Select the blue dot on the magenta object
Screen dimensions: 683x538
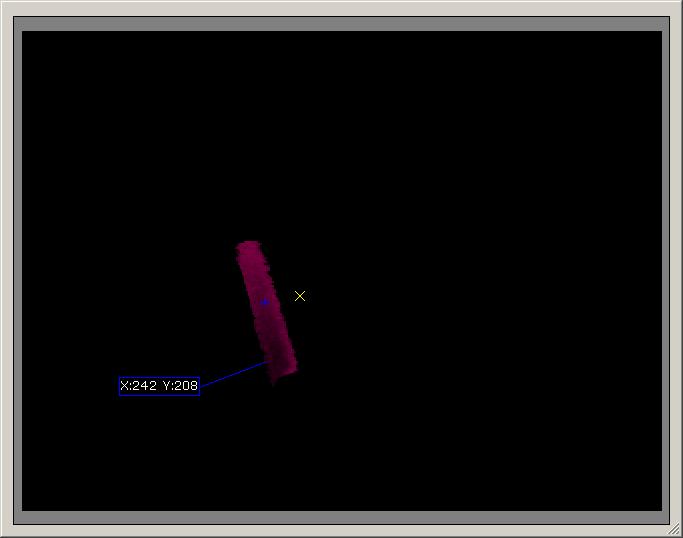pos(265,302)
